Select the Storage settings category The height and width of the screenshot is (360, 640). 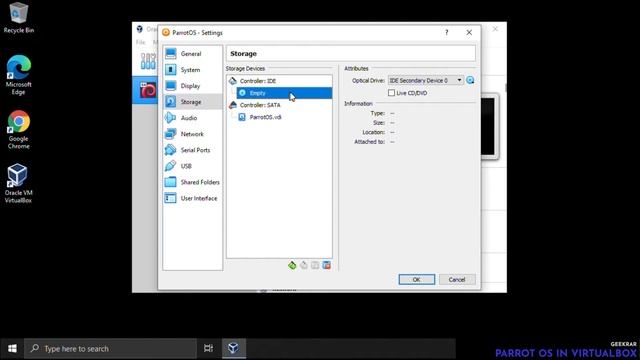pos(193,102)
